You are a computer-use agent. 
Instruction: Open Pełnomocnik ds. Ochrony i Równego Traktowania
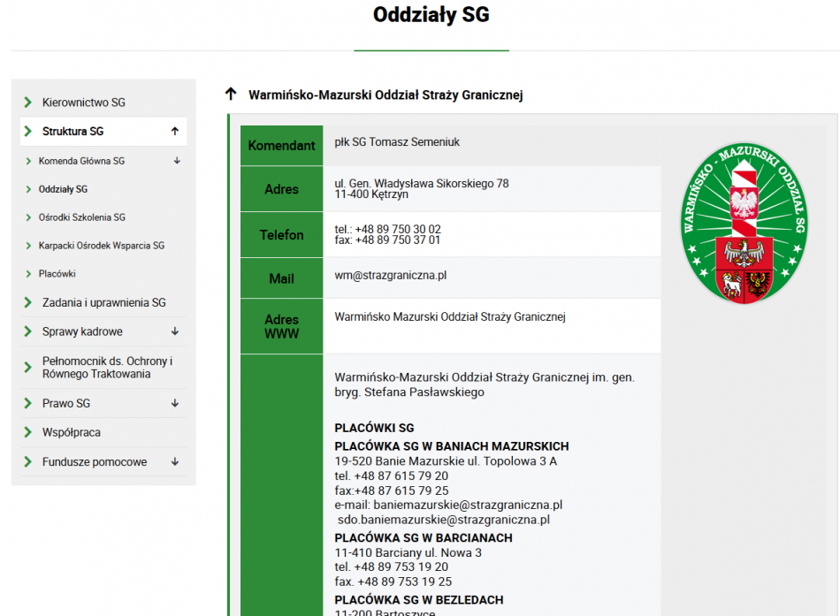[107, 367]
